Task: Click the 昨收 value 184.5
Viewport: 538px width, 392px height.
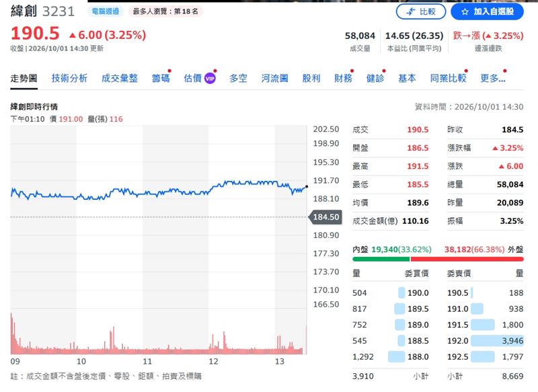Action: (x=512, y=130)
